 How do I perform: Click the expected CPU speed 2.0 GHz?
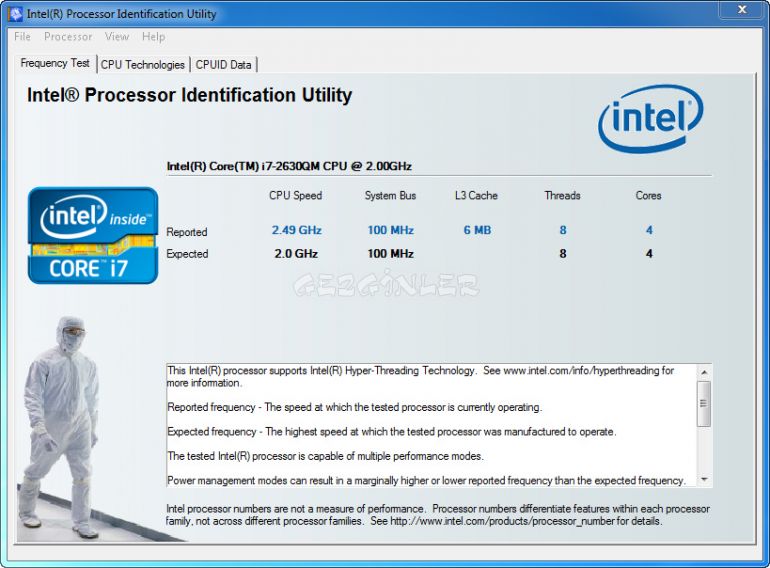click(x=296, y=254)
